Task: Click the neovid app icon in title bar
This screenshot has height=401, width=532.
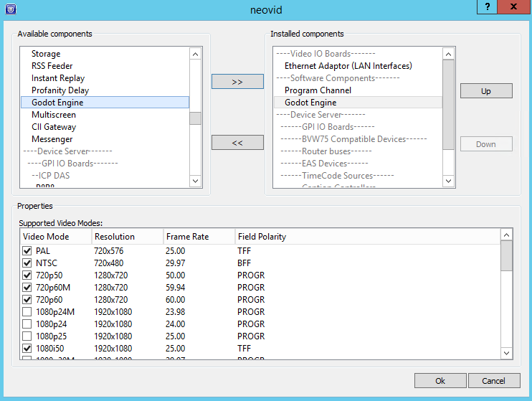Action: 11,9
